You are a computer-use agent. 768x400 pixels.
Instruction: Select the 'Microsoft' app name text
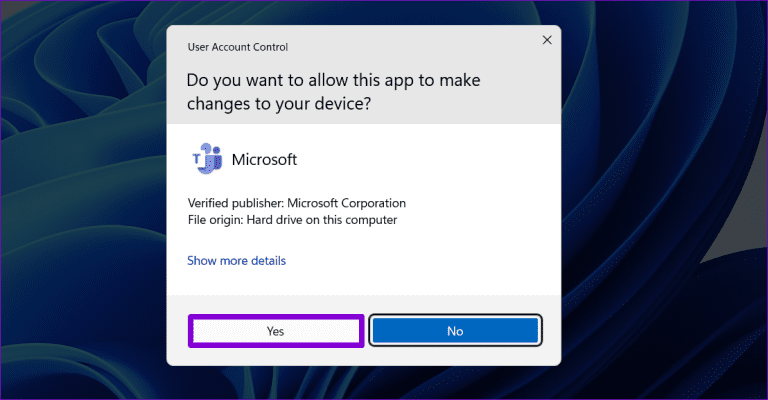pyautogui.click(x=264, y=160)
